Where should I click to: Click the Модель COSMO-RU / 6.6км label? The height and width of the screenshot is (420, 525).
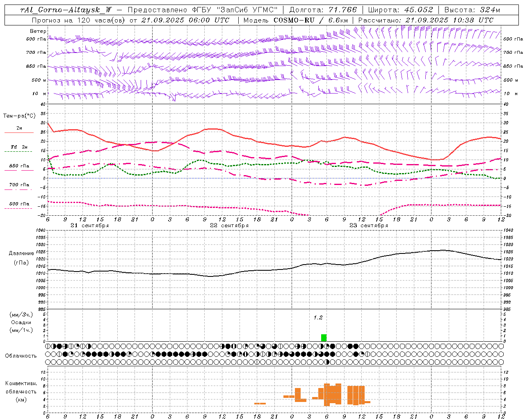point(296,20)
